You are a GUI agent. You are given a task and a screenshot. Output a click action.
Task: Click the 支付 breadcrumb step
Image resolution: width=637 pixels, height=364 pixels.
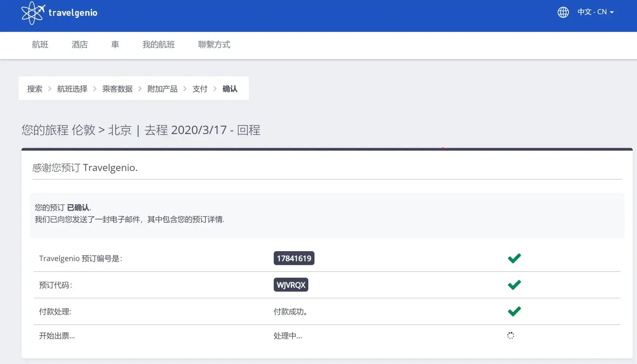pos(200,89)
